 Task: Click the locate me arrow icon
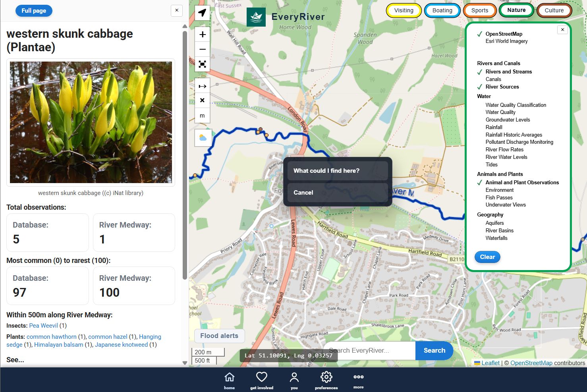(x=203, y=13)
